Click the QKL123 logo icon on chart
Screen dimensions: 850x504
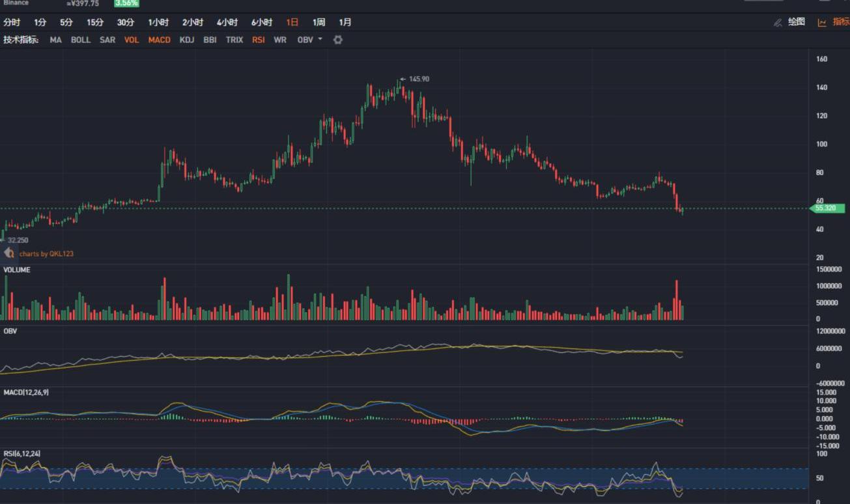(9, 253)
